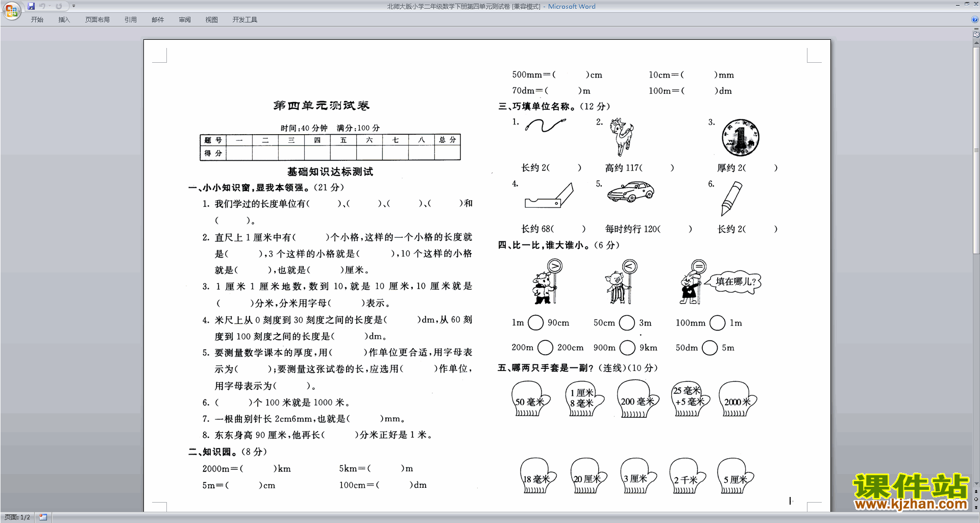Open the 开发工具 tab
Viewport: 980px width, 523px height.
pyautogui.click(x=244, y=20)
